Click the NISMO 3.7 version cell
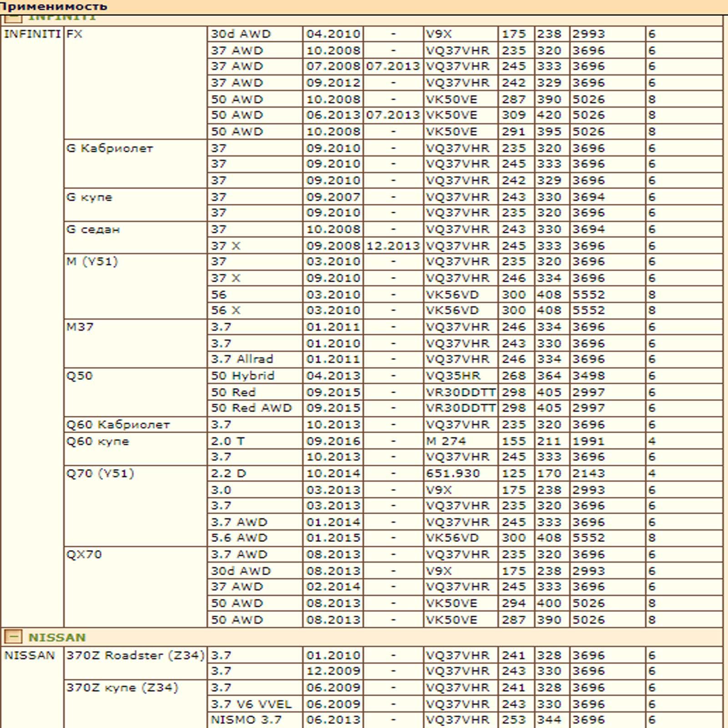 (x=246, y=720)
